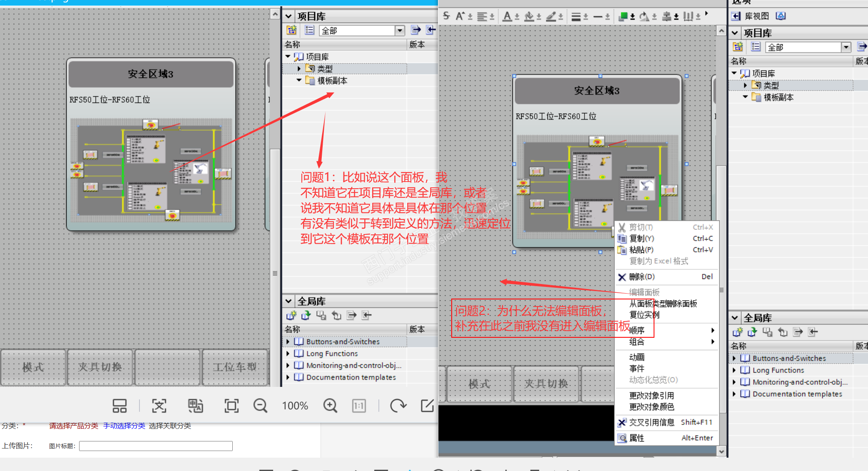Choose 复制(Y) from the context menu
The width and height of the screenshot is (868, 471).
(642, 239)
